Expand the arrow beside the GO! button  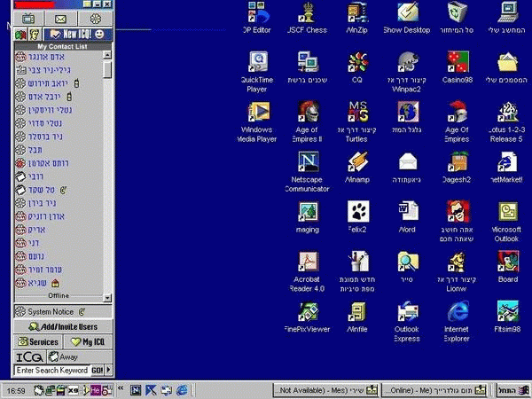click(x=108, y=370)
